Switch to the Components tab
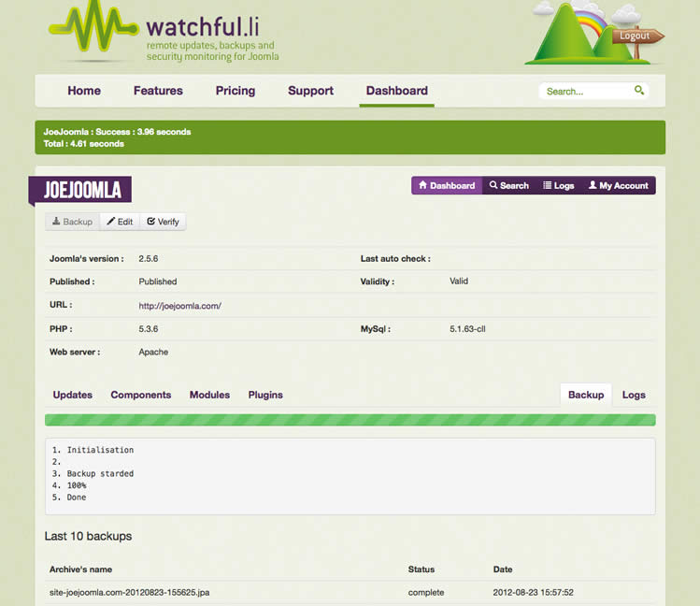 (x=141, y=395)
